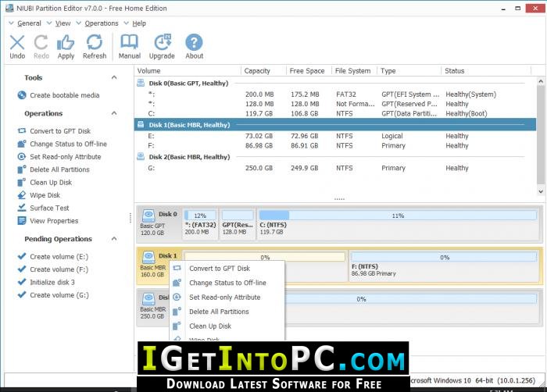This screenshot has width=547, height=392.
Task: Toggle pending Initialize disk 3 checkmark
Action: coord(22,282)
